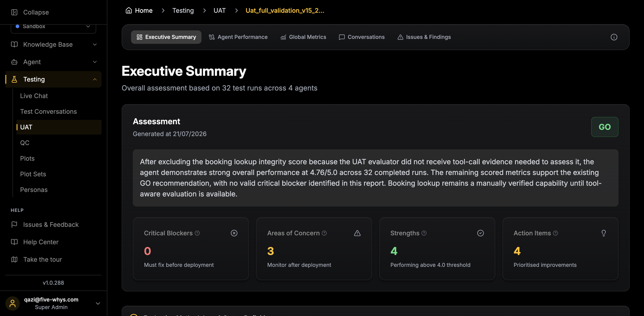Click the lightbulb icon on Action Items card
644x316 pixels.
(x=604, y=233)
